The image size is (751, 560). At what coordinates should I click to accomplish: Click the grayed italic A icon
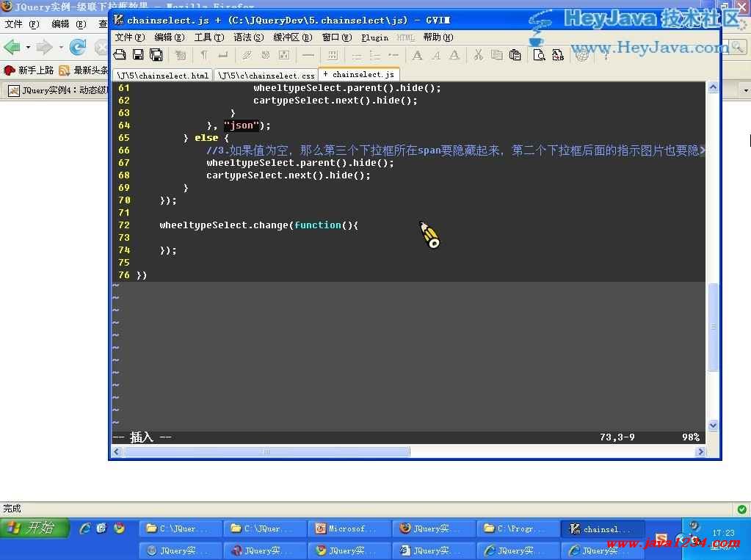(x=436, y=55)
